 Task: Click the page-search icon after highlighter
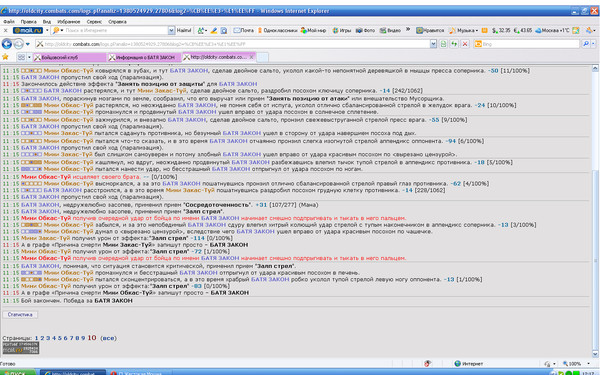coord(224,30)
